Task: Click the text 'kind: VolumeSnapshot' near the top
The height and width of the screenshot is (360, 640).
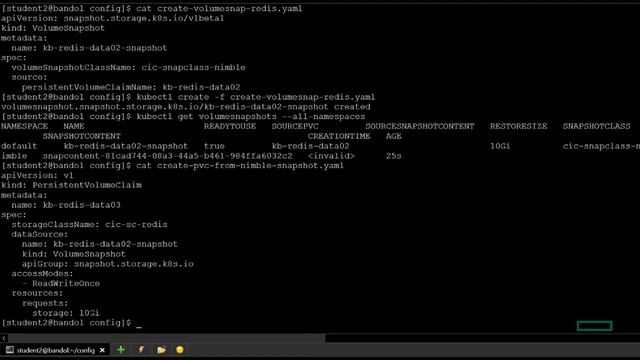Action: click(53, 28)
